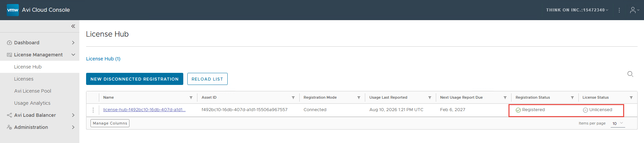
Task: Open the search magnifier above the table
Action: coord(630,74)
